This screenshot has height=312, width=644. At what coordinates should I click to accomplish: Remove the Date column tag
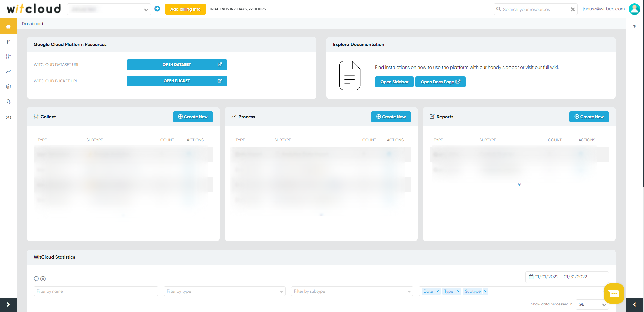click(x=438, y=291)
